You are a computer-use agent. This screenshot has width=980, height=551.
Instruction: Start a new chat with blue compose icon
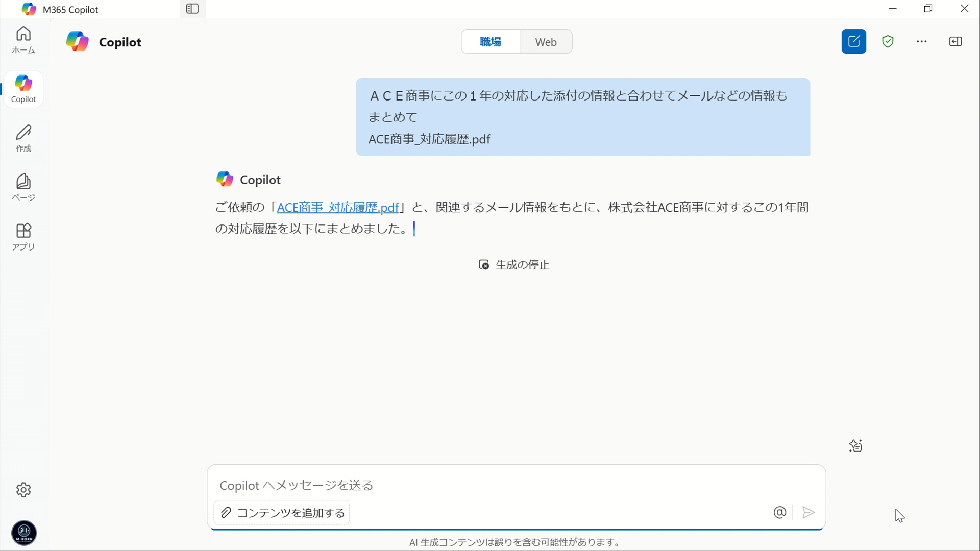click(854, 41)
